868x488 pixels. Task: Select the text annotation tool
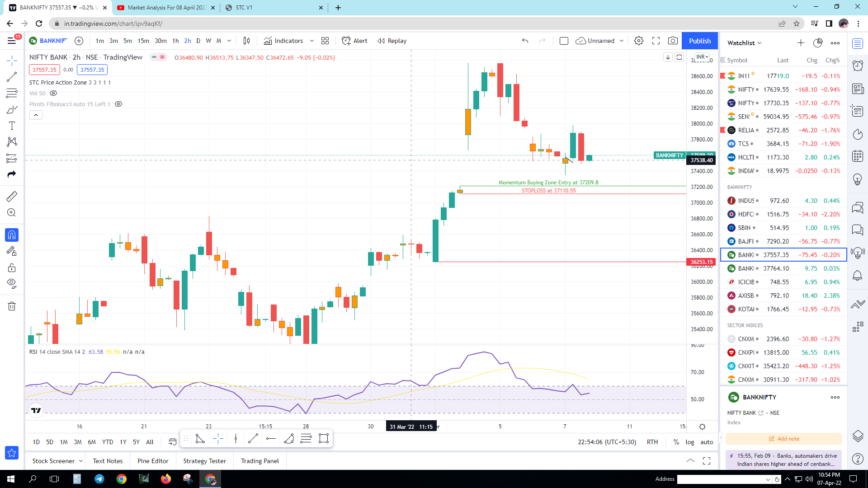[x=12, y=126]
